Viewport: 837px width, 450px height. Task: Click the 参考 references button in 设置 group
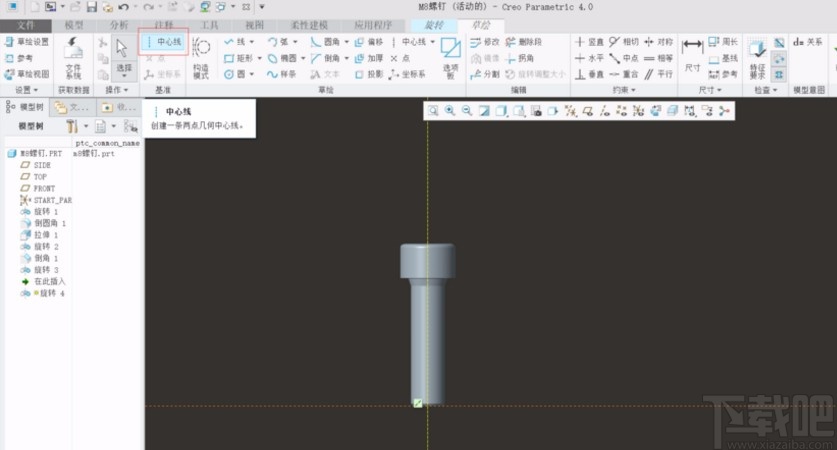(19, 58)
